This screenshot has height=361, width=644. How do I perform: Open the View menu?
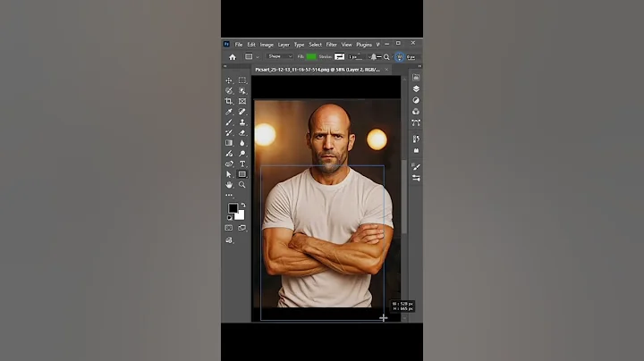point(347,45)
